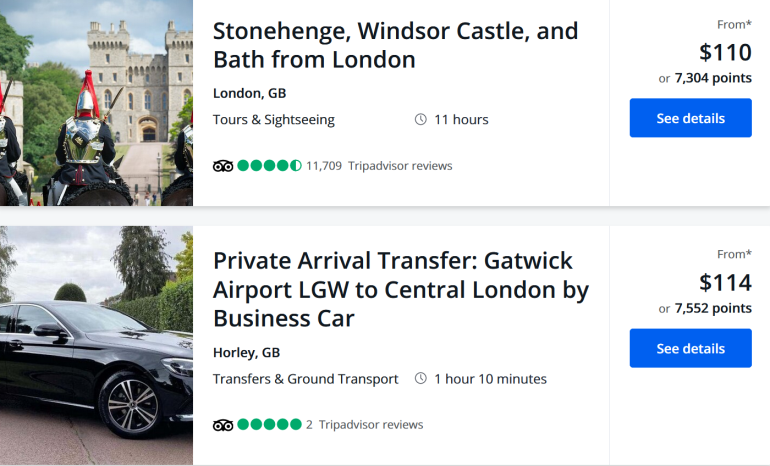Image resolution: width=770 pixels, height=466 pixels.
Task: Open the Private Arrival Transfer Gatwick listing title
Action: (x=400, y=289)
